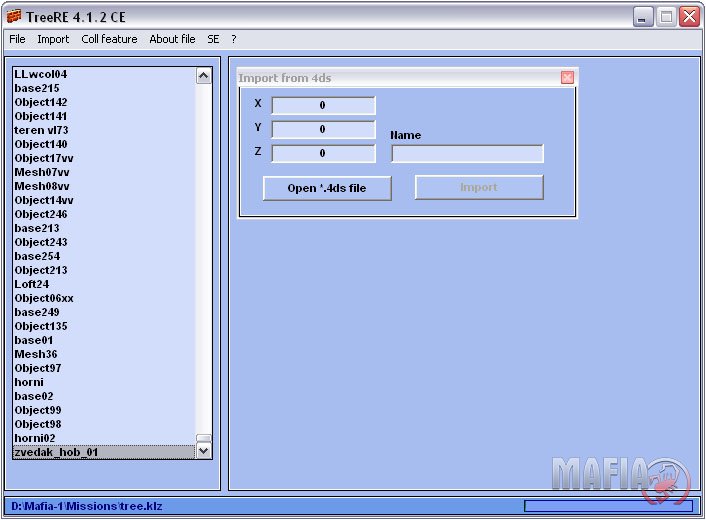The width and height of the screenshot is (706, 520).
Task: Click the Y coordinate input field
Action: [x=323, y=129]
